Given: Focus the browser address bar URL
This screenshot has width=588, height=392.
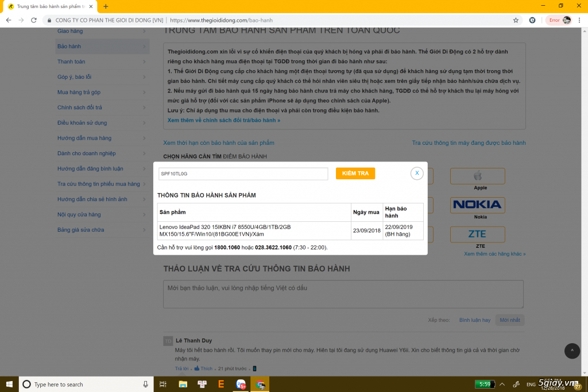Looking at the screenshot, I should (221, 20).
